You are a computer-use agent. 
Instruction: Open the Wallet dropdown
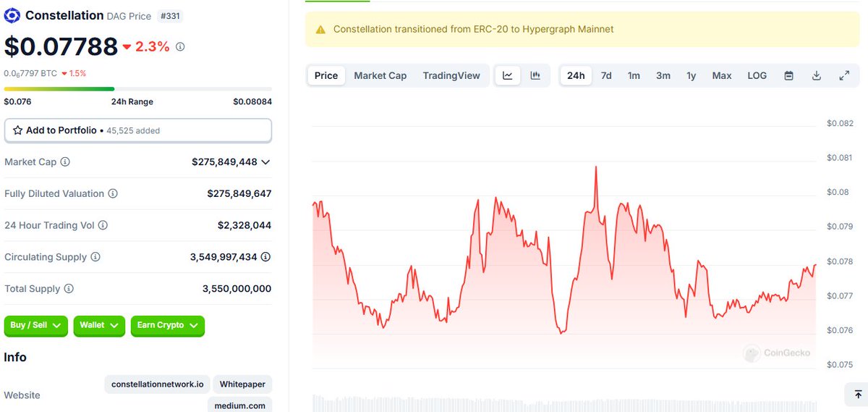(x=99, y=326)
